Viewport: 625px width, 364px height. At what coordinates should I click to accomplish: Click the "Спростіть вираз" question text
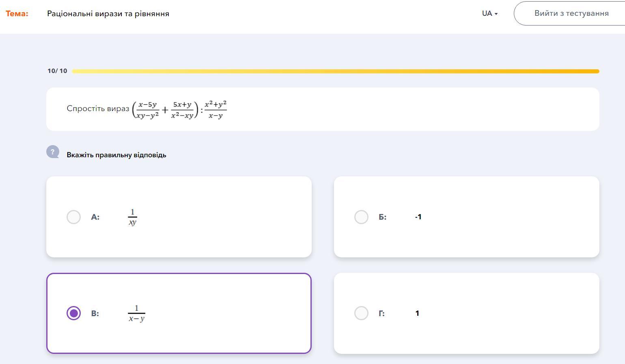click(98, 109)
